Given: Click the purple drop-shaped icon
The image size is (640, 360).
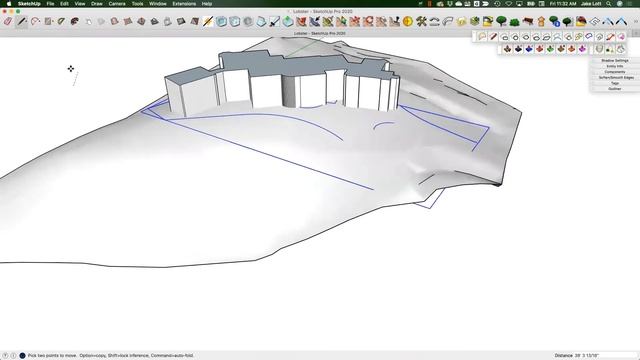Looking at the screenshot, I should (582, 49).
